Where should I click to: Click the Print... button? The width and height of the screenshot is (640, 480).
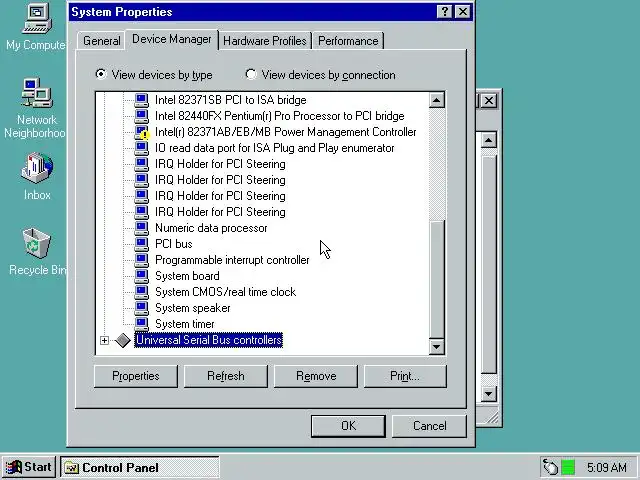(405, 376)
